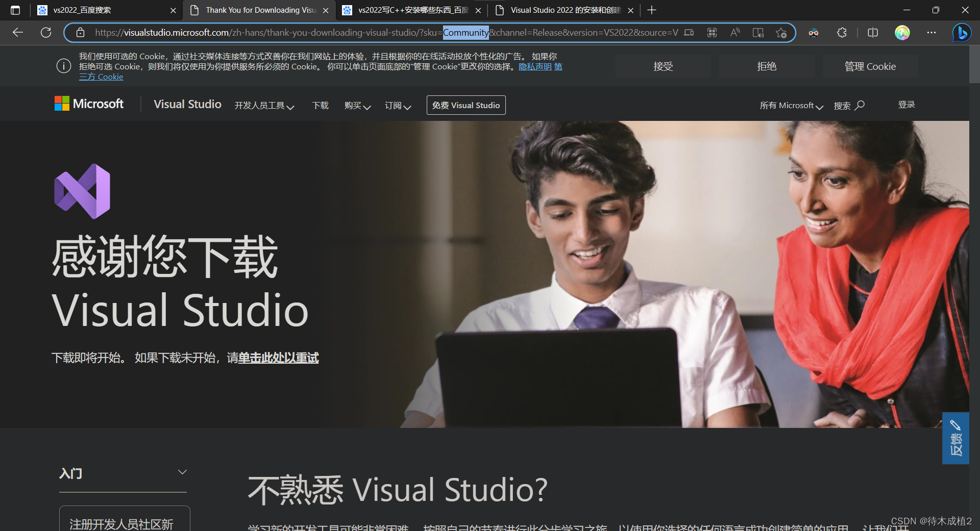This screenshot has width=980, height=531.
Task: Click the cookie info circle icon
Action: tap(64, 66)
